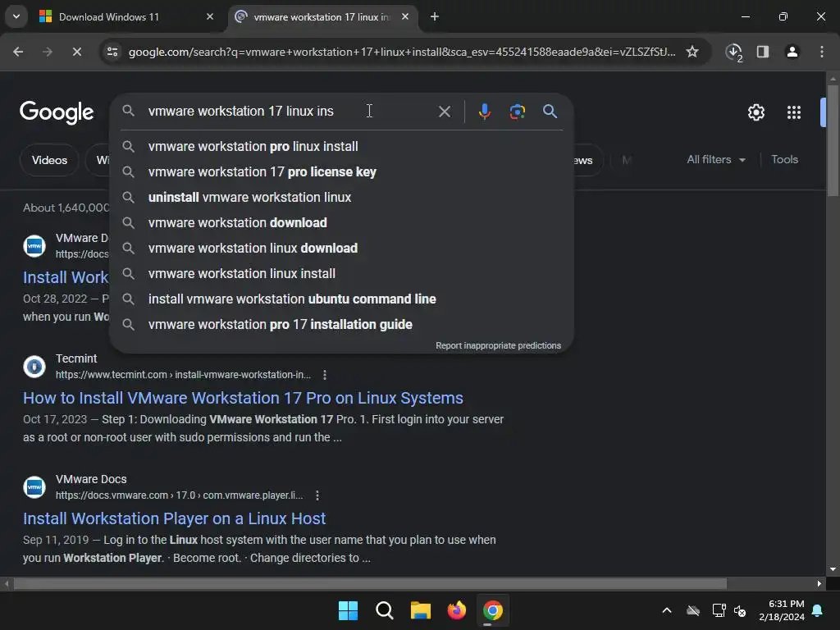Choose suggestion vmware workstation linux install
Screen dimensions: 840x630
[x=341, y=274]
